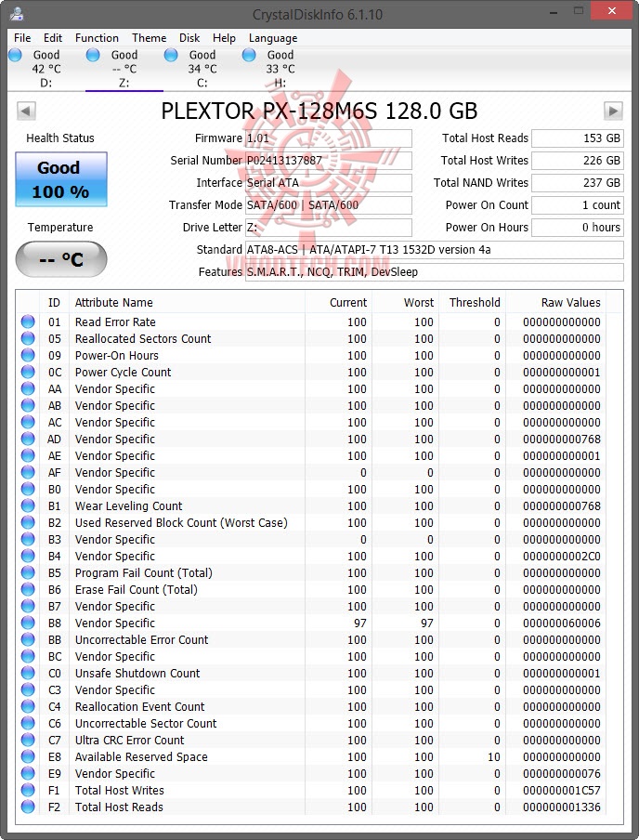Click status icon for row E9
Viewport: 639px width, 840px height.
coord(28,773)
